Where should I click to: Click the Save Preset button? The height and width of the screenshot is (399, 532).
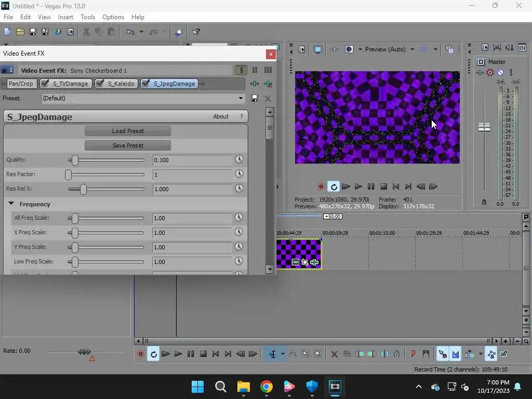point(128,145)
